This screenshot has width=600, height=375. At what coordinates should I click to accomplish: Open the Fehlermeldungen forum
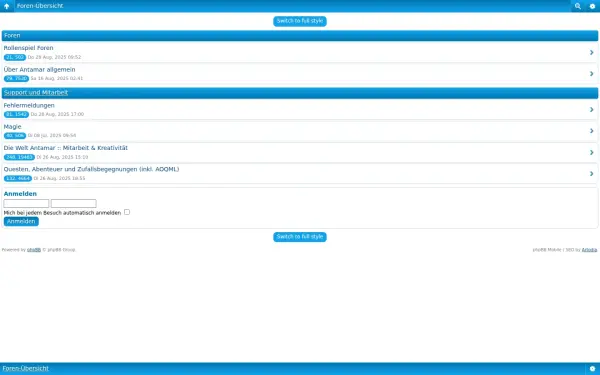pyautogui.click(x=29, y=105)
